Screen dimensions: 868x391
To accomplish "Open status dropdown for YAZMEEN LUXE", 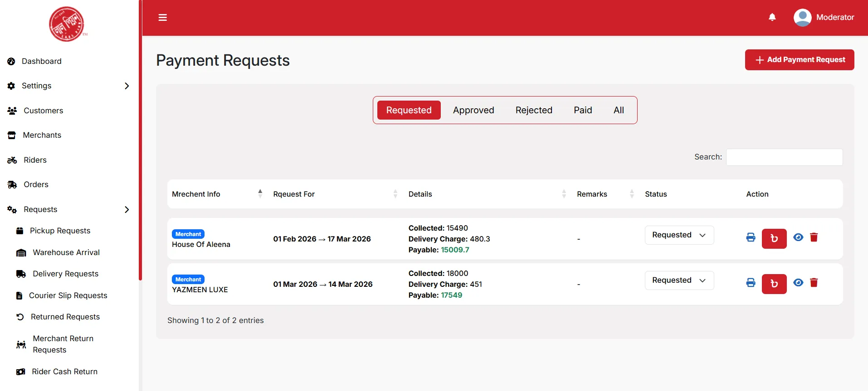I will point(679,280).
